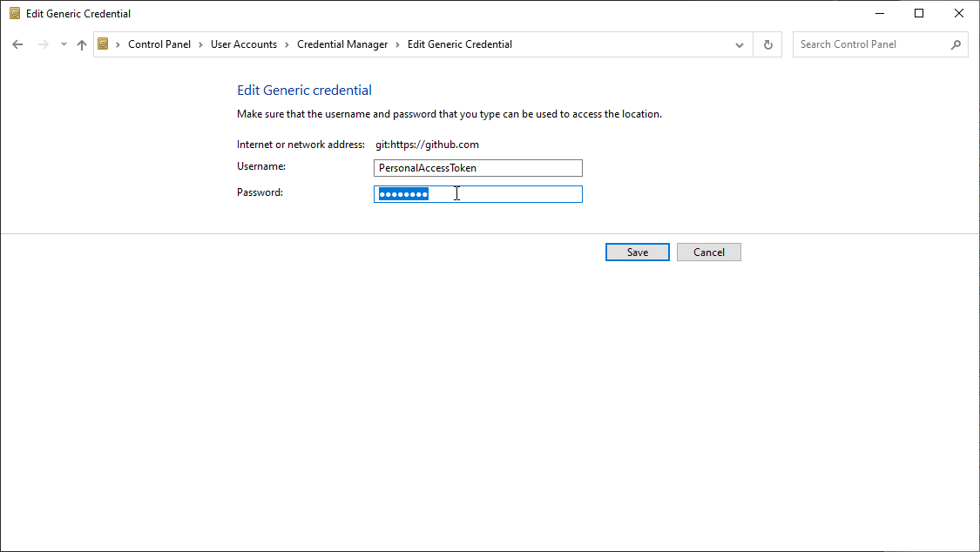
Task: Maximize the Edit Generic Credential window
Action: click(x=919, y=13)
